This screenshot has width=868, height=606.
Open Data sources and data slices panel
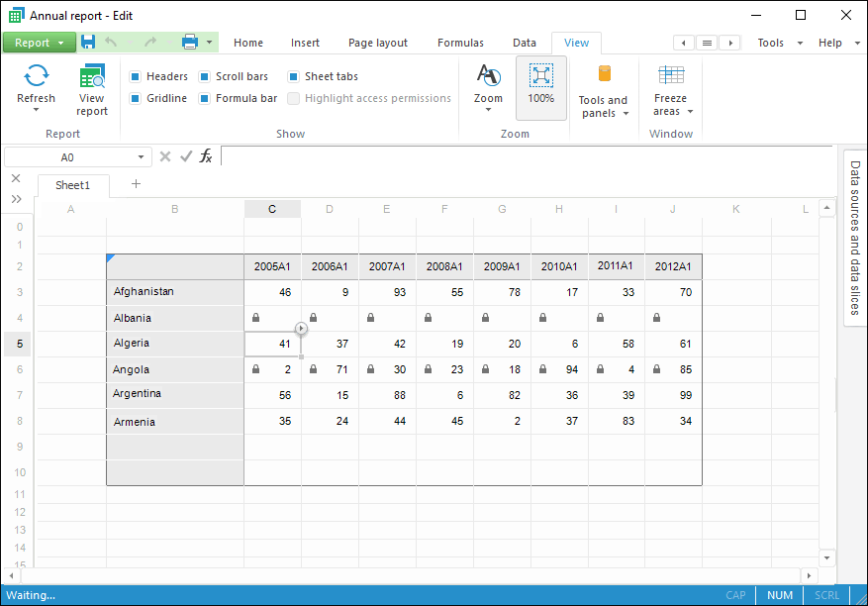(x=855, y=238)
